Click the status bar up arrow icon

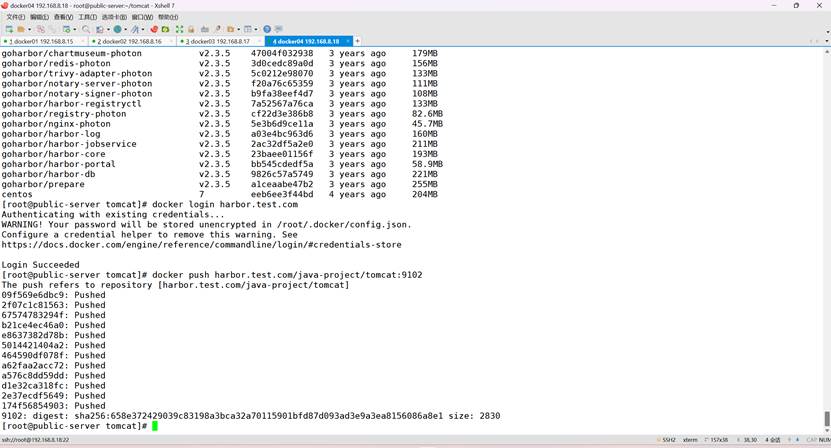click(x=790, y=440)
